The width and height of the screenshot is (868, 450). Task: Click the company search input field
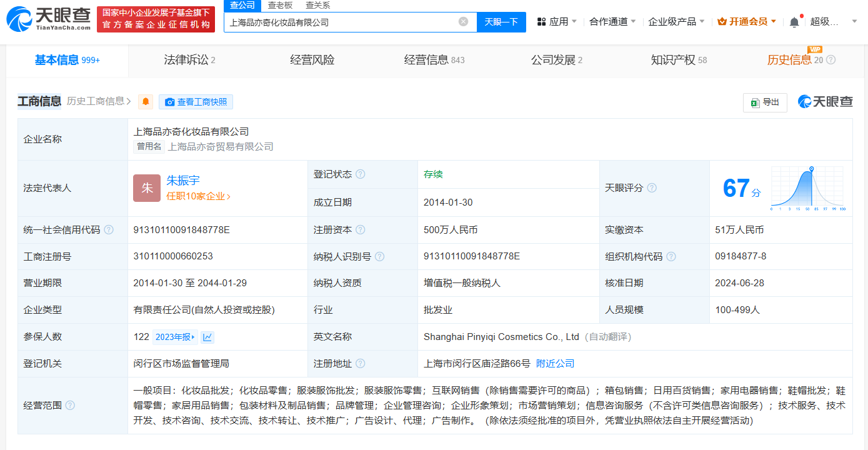(344, 22)
